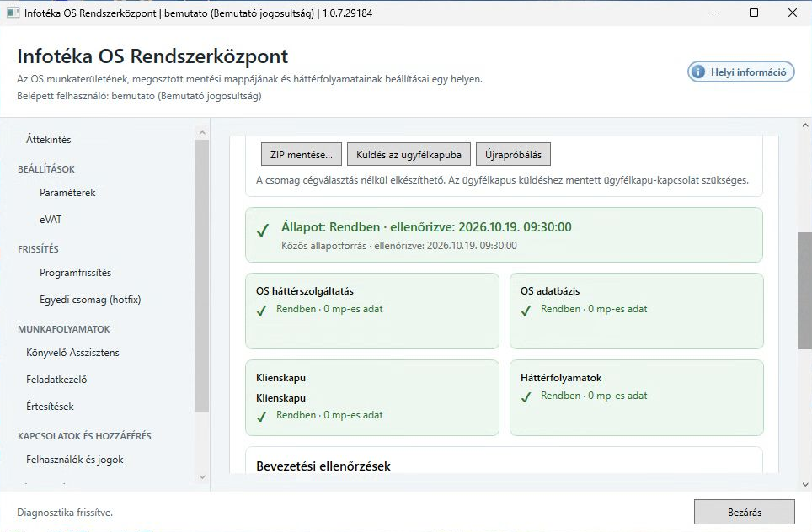Open Egyedi csomag (hotfix)

(90, 300)
